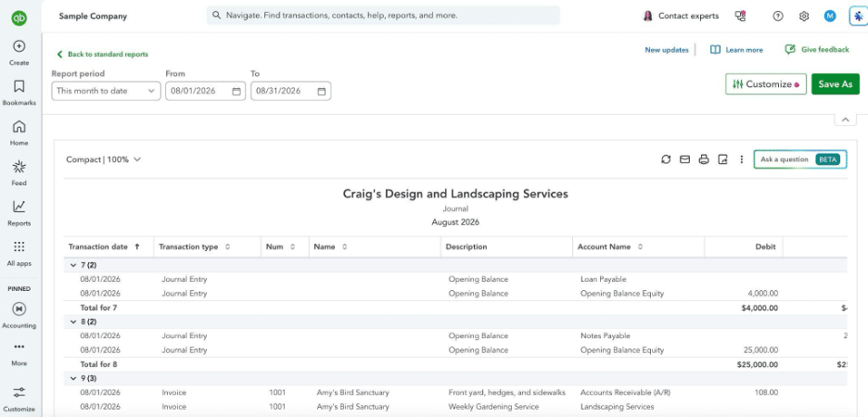Screen dimensions: 868x417
Task: Click Back to standard reports
Action: point(103,54)
